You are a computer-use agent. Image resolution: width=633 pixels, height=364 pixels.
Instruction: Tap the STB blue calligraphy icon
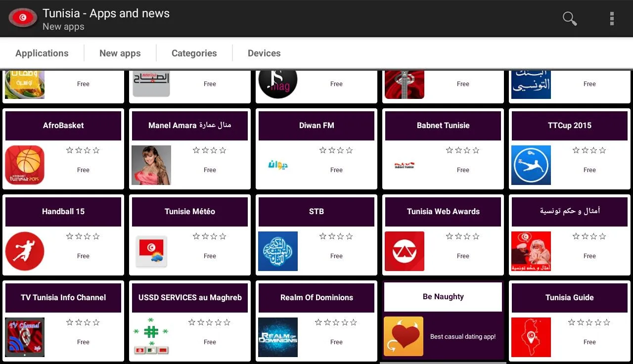point(278,251)
